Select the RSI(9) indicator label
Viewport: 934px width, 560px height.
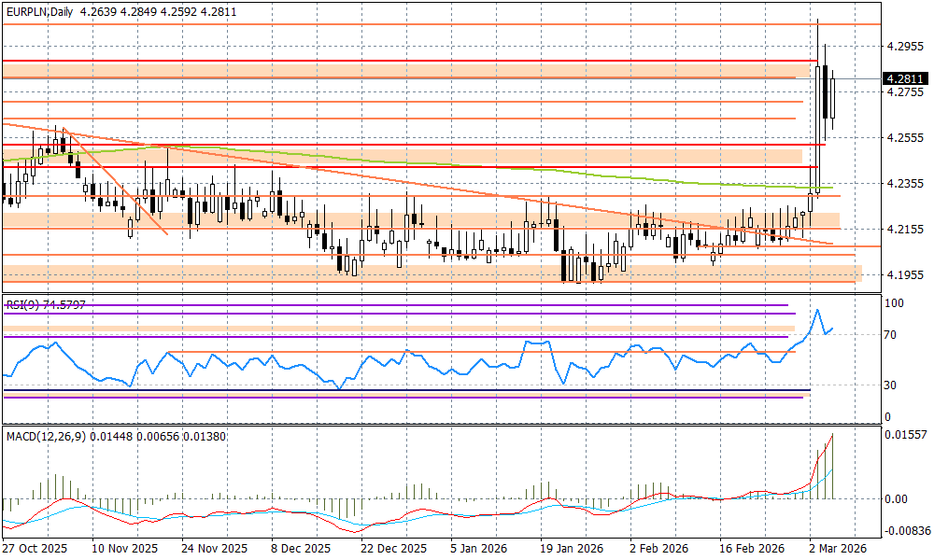[19, 303]
